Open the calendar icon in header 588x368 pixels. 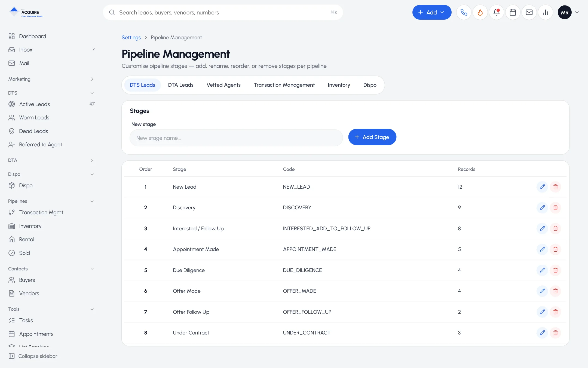[513, 12]
